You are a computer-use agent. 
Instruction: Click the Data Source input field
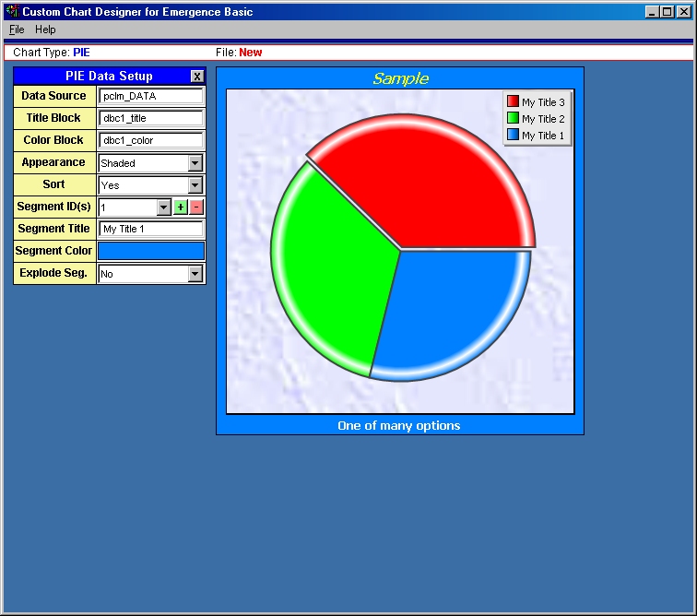151,96
